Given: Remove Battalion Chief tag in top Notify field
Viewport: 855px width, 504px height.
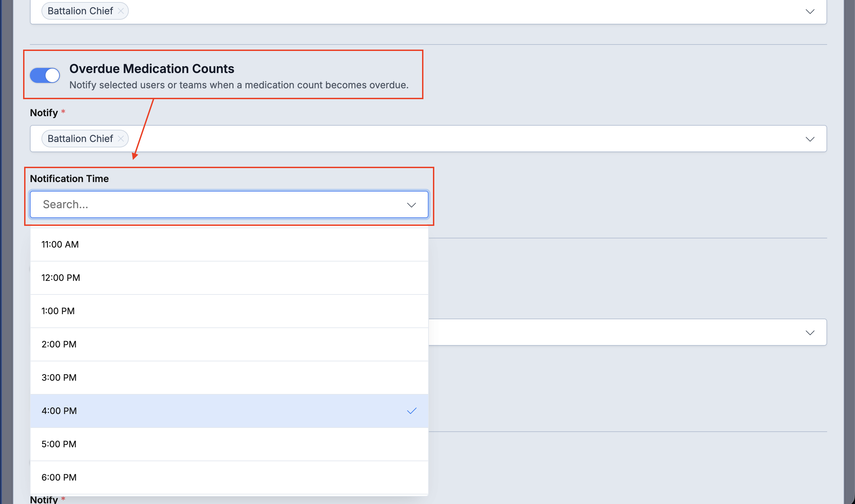Looking at the screenshot, I should click(x=121, y=11).
